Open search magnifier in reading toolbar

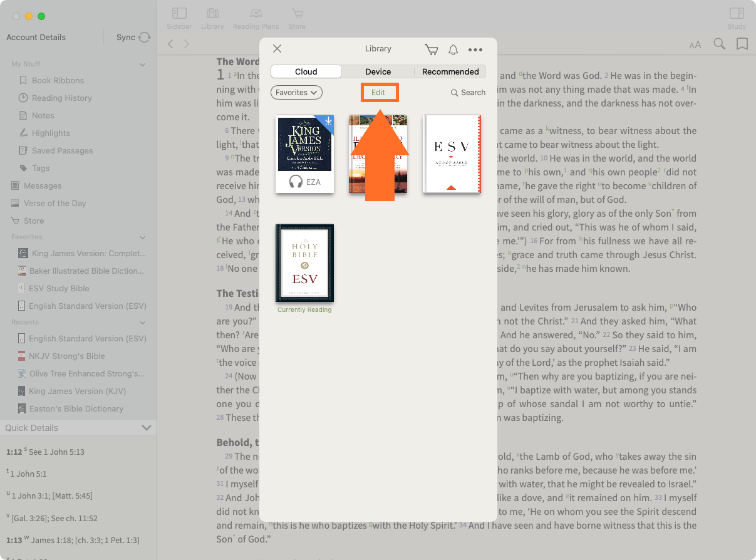pos(720,44)
